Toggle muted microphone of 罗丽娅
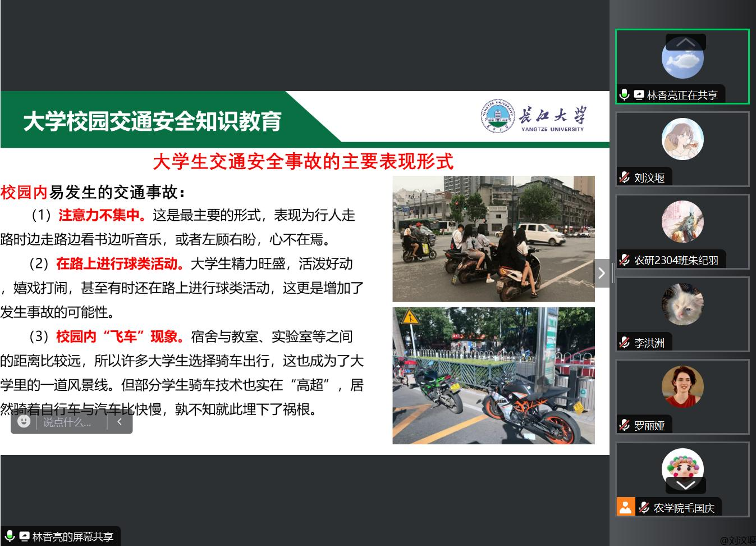The width and height of the screenshot is (756, 546). tap(625, 425)
